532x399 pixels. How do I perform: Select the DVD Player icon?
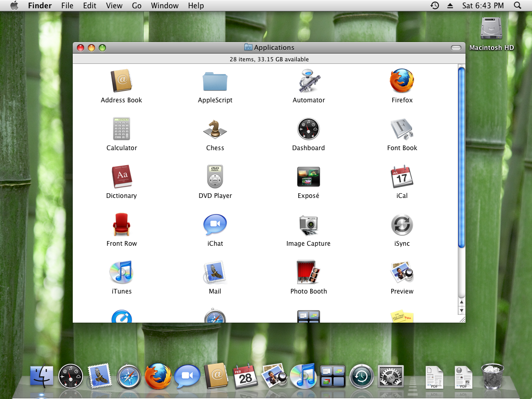tap(215, 177)
